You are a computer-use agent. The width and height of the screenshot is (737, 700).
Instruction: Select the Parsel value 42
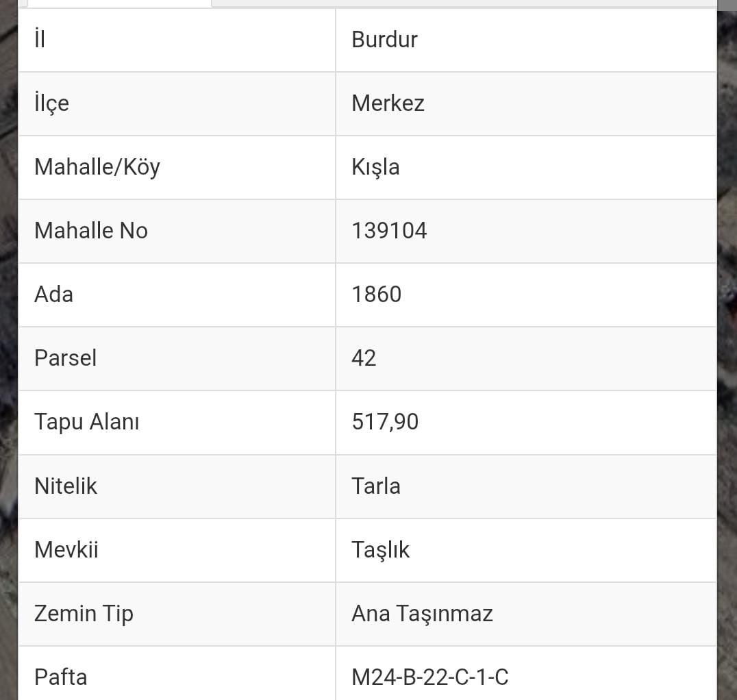(364, 358)
